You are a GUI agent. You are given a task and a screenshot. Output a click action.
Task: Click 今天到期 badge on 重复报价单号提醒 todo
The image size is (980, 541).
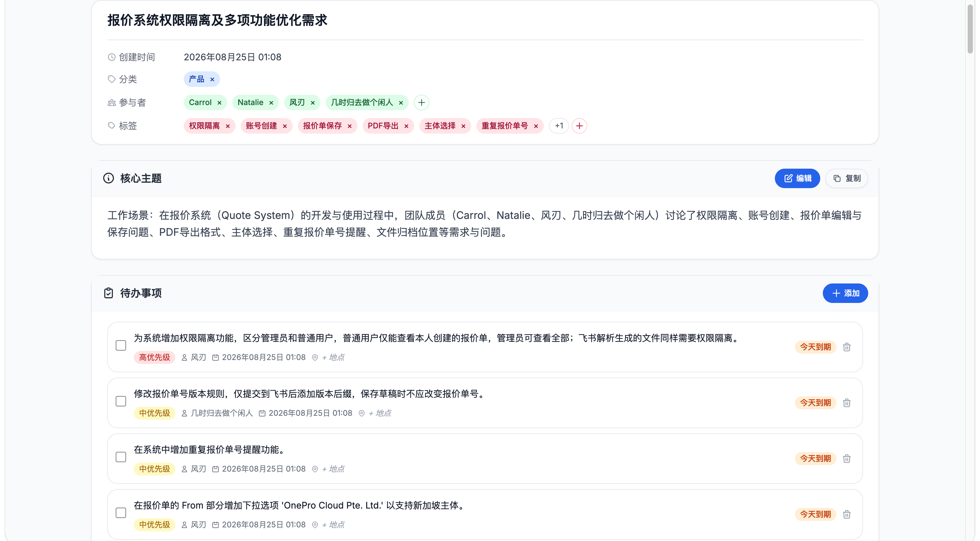(815, 458)
